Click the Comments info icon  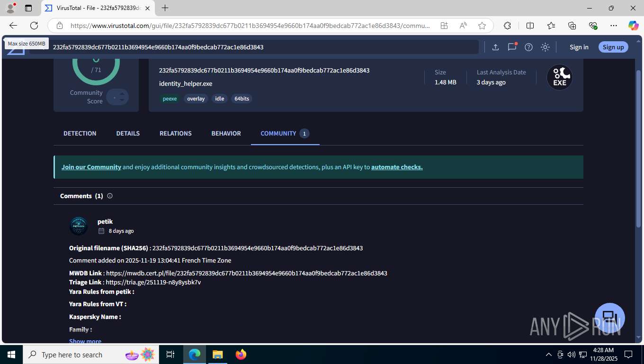[110, 196]
